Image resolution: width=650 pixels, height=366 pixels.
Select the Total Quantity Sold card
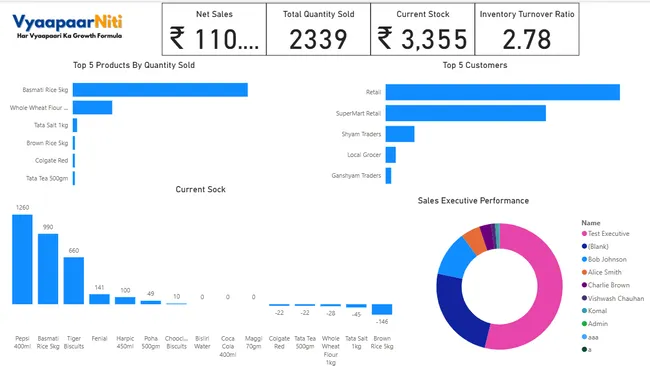tap(318, 29)
